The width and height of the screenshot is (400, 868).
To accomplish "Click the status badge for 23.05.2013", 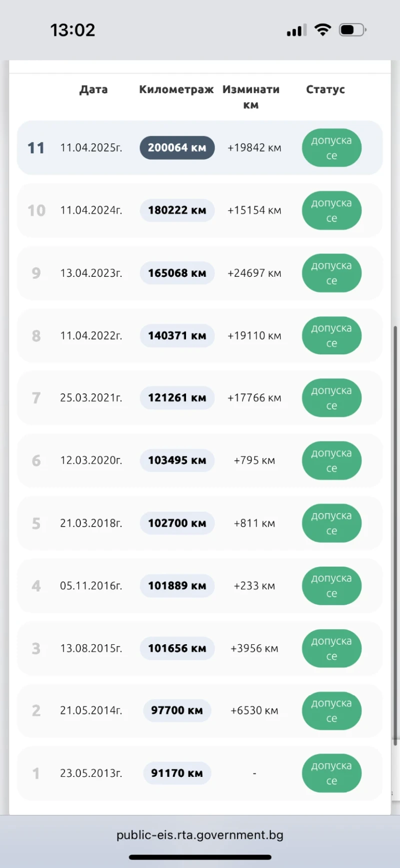I will tap(331, 773).
